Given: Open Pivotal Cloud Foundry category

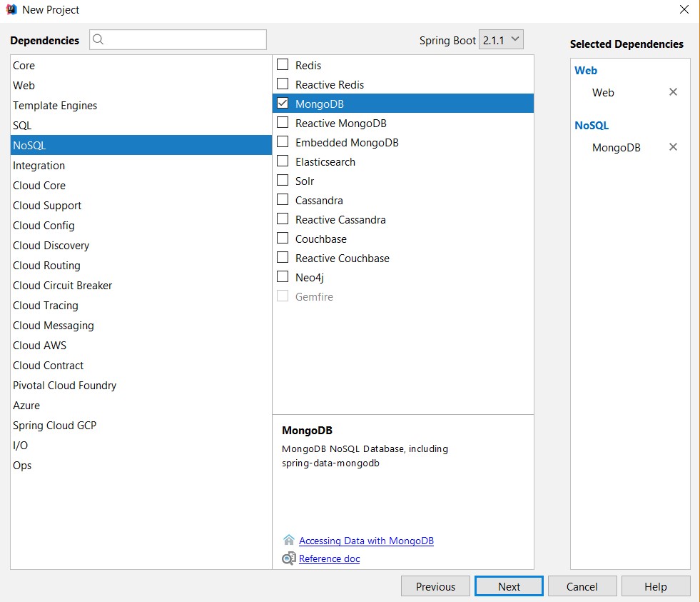Looking at the screenshot, I should click(x=141, y=385).
